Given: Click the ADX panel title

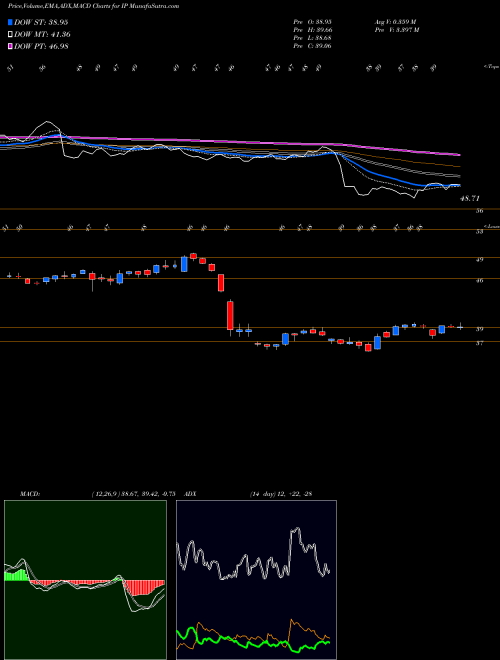Looking at the screenshot, I should [x=190, y=494].
